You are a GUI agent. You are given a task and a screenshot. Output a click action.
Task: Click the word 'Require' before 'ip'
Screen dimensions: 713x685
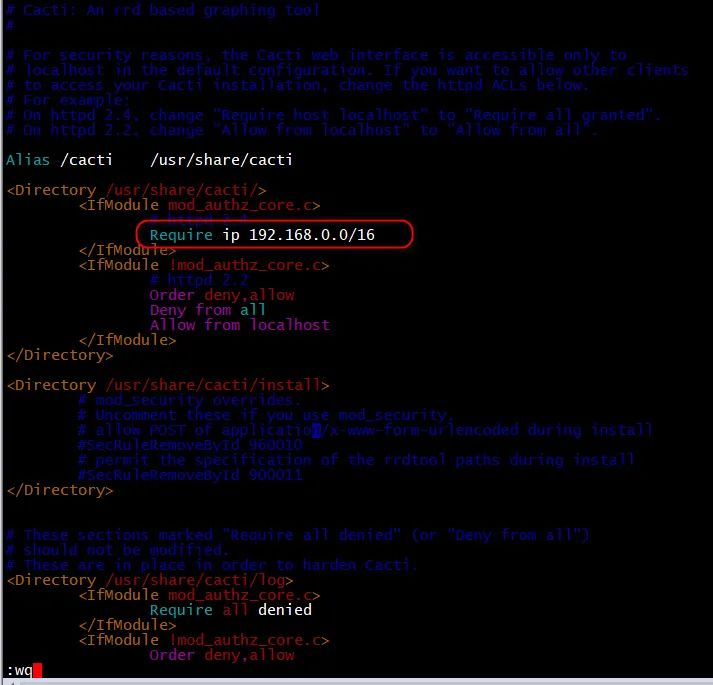[x=181, y=235]
